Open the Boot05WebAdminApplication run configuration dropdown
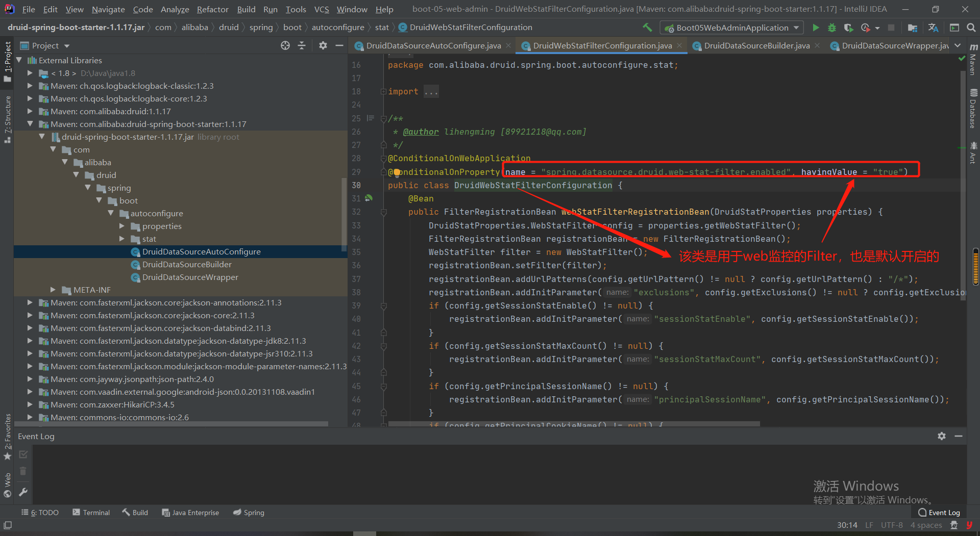The width and height of the screenshot is (980, 536). coord(732,28)
